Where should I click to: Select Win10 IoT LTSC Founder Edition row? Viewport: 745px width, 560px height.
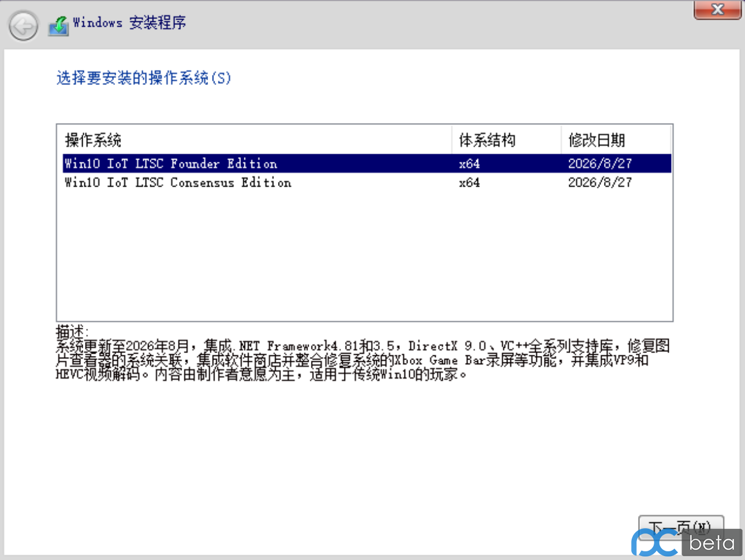367,164
